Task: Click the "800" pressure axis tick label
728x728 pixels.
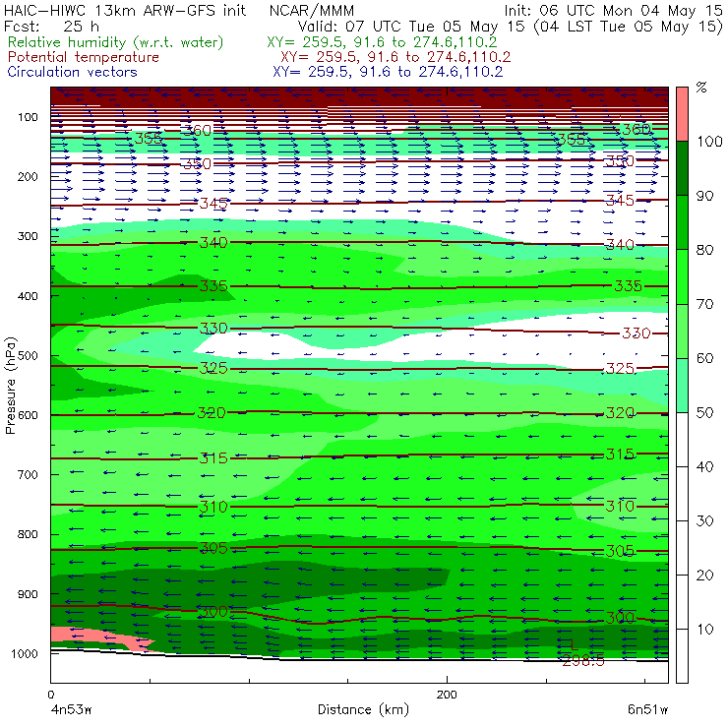Action: (28, 534)
